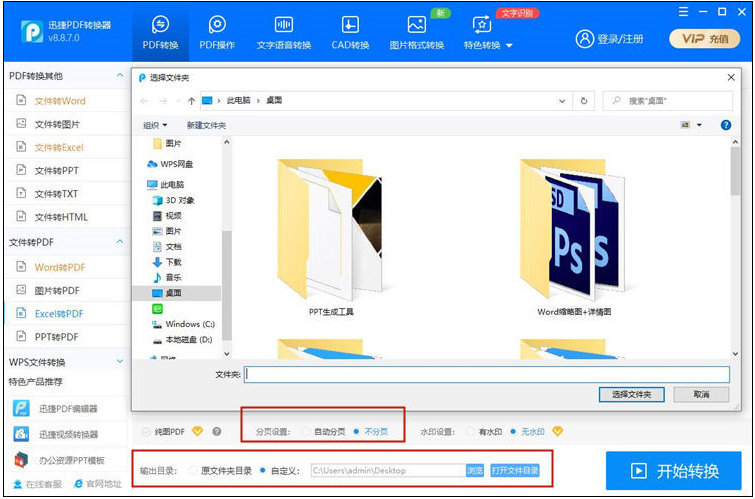This screenshot has width=755, height=499.
Task: Refresh the folder view
Action: coord(584,101)
